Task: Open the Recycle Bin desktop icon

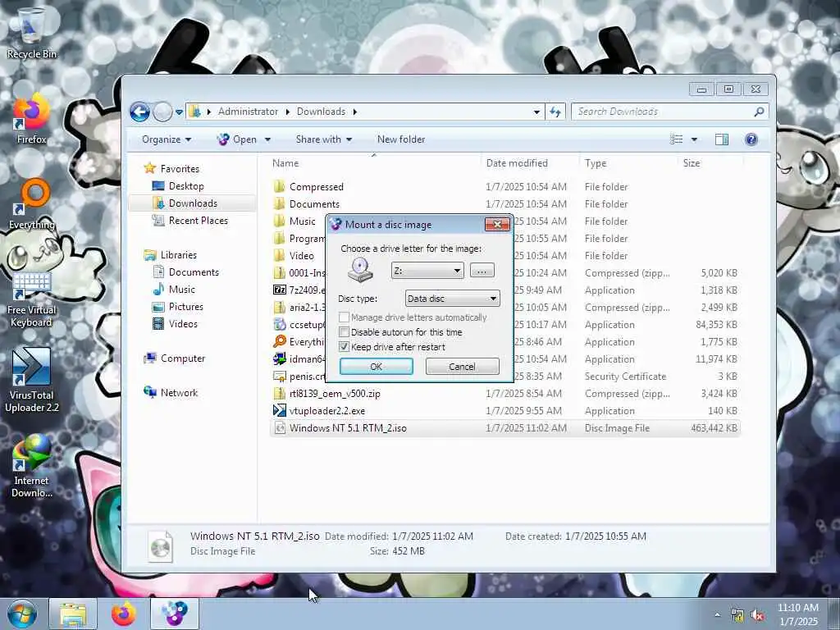Action: (31, 33)
